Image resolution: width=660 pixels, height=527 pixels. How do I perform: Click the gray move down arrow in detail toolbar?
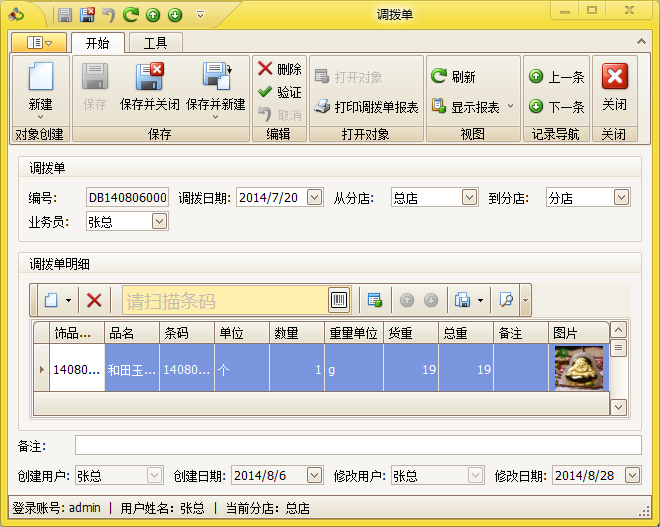coord(431,300)
